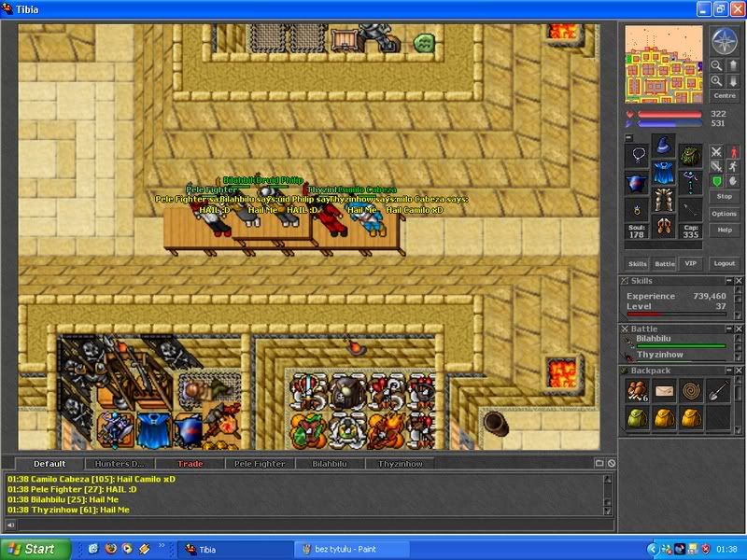
Task: Toggle stand while fighting red figure
Action: (733, 151)
